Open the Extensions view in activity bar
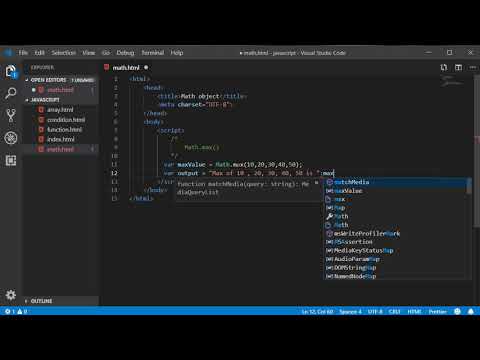 11,160
